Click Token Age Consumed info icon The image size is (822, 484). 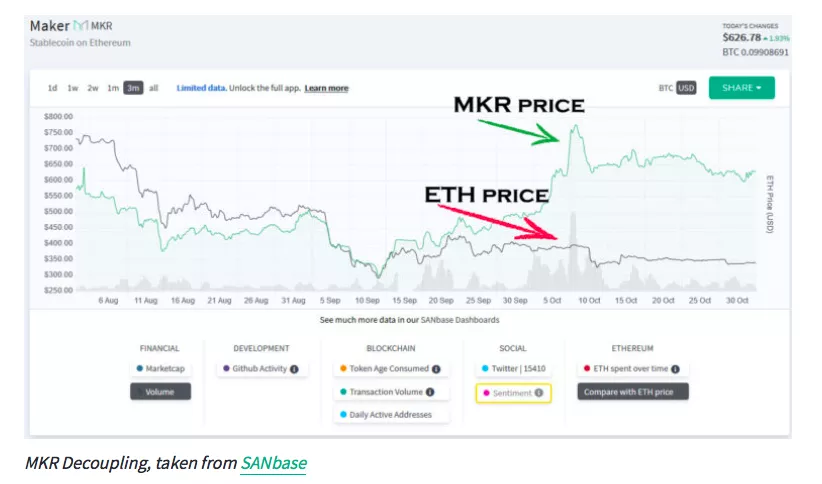(436, 369)
